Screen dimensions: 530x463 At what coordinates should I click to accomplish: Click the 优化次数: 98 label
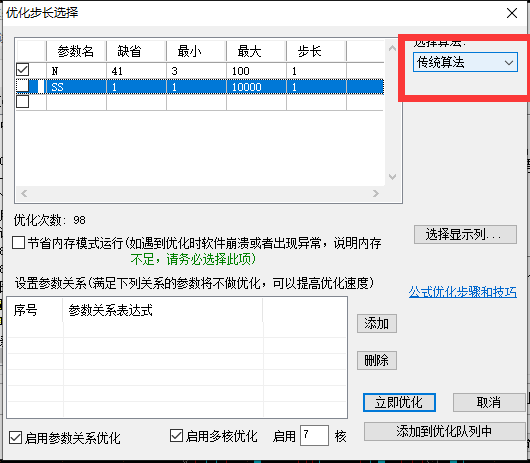tap(49, 220)
